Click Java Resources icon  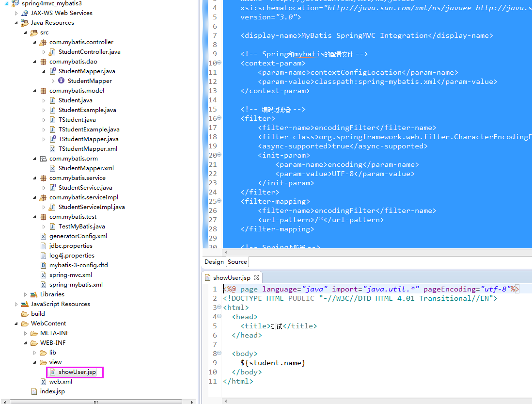(25, 23)
